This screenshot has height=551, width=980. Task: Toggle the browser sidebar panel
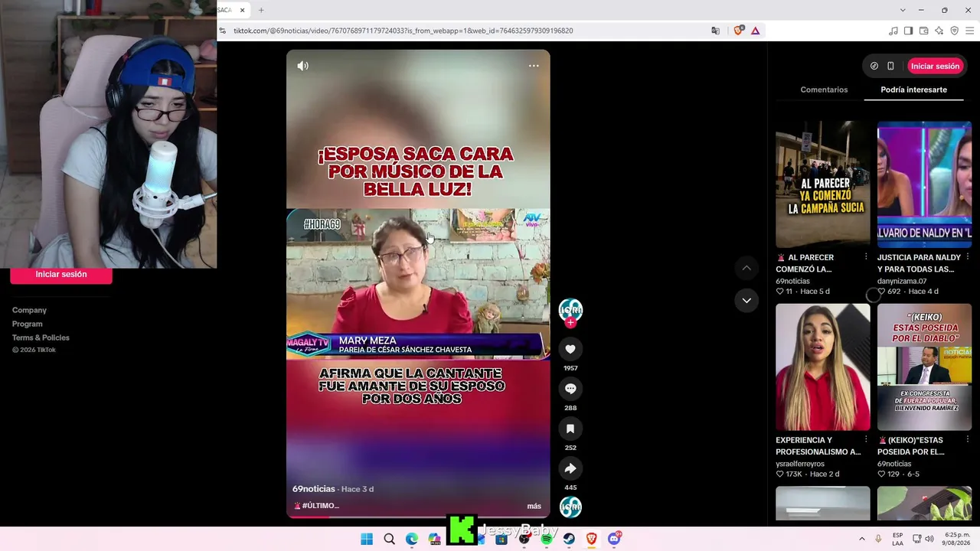tap(908, 31)
